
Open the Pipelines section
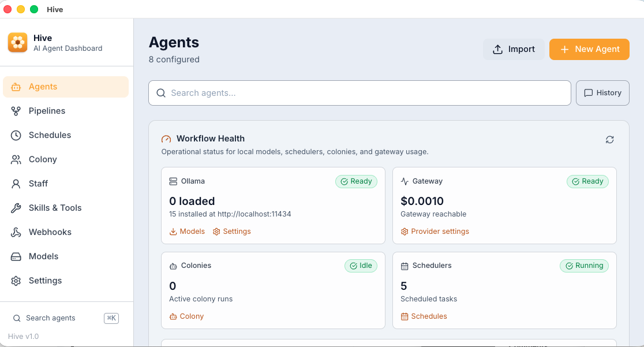pos(66,111)
